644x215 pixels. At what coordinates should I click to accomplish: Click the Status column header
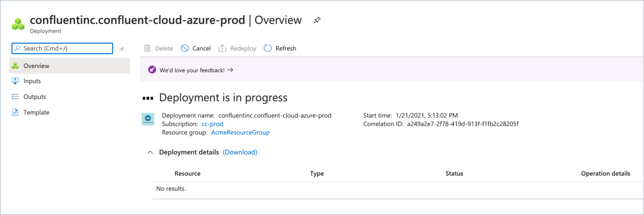coord(454,174)
